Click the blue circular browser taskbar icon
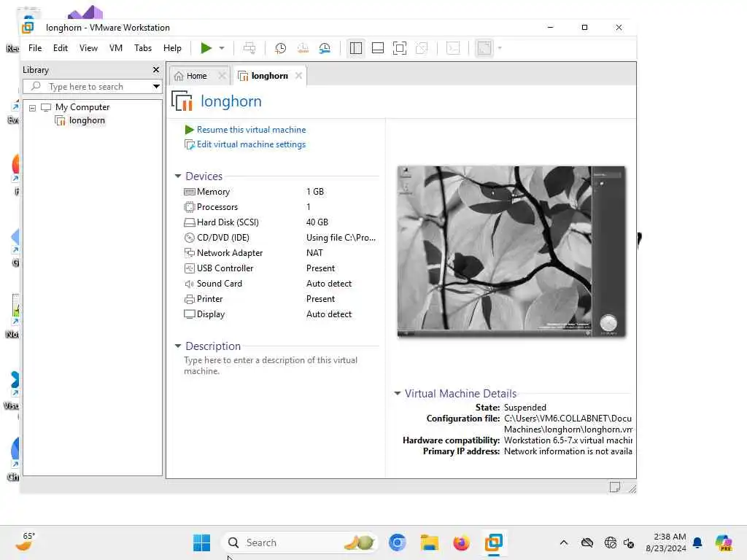The height and width of the screenshot is (560, 747). coord(398,542)
